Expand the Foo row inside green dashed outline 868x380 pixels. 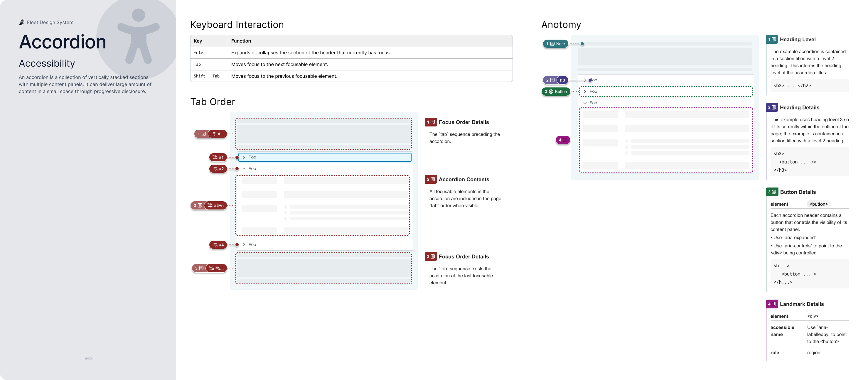[x=666, y=92]
